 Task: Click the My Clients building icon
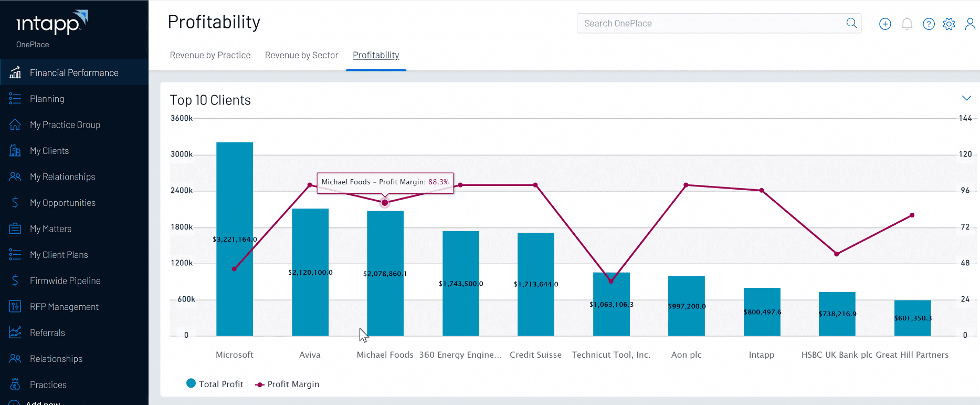15,151
